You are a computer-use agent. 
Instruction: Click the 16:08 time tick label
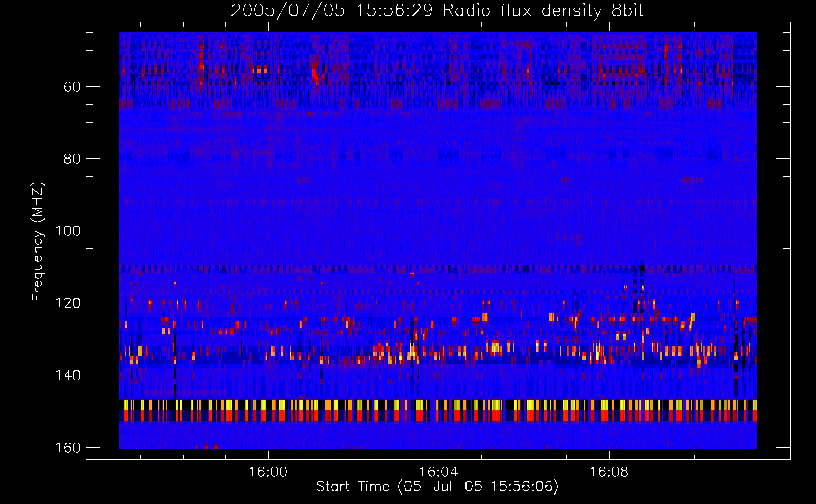point(609,472)
